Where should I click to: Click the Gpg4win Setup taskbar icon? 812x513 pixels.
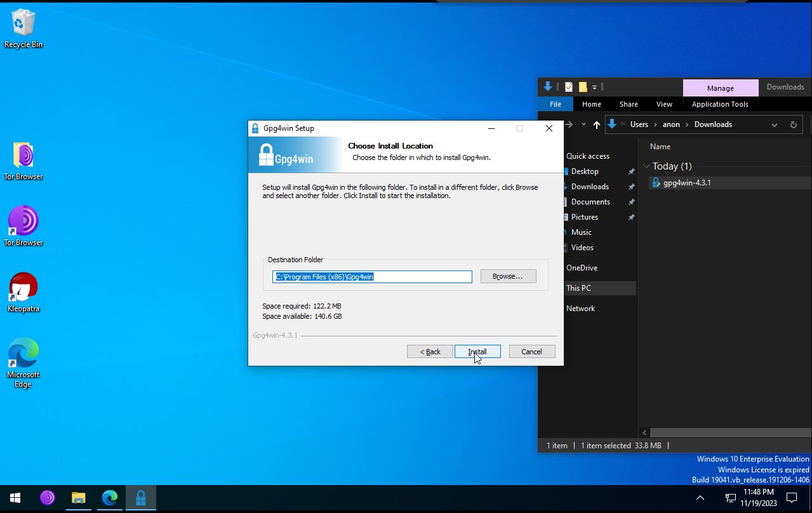click(x=140, y=498)
